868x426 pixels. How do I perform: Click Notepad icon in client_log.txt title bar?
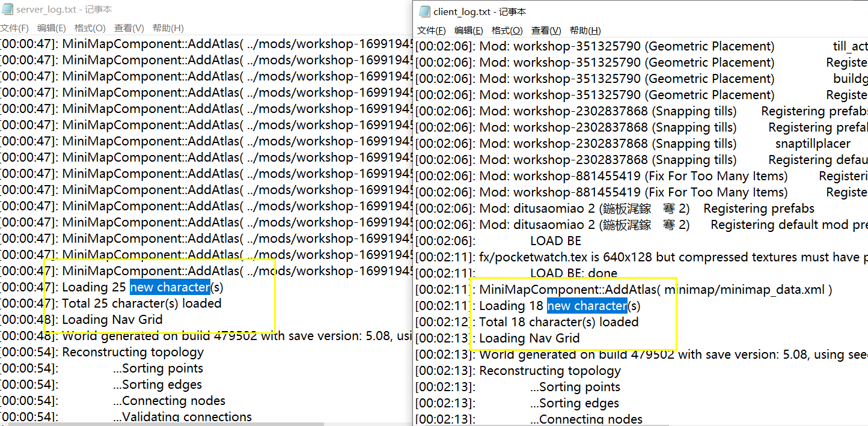pyautogui.click(x=424, y=11)
